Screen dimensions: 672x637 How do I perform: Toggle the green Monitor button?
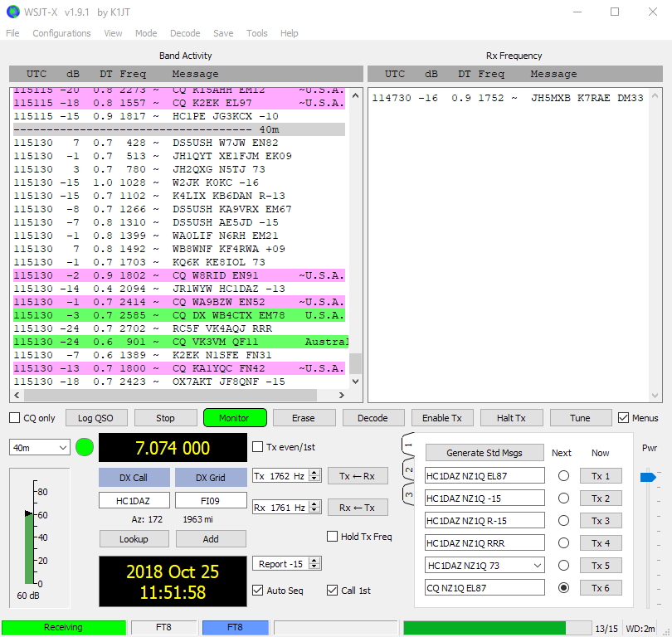point(235,418)
